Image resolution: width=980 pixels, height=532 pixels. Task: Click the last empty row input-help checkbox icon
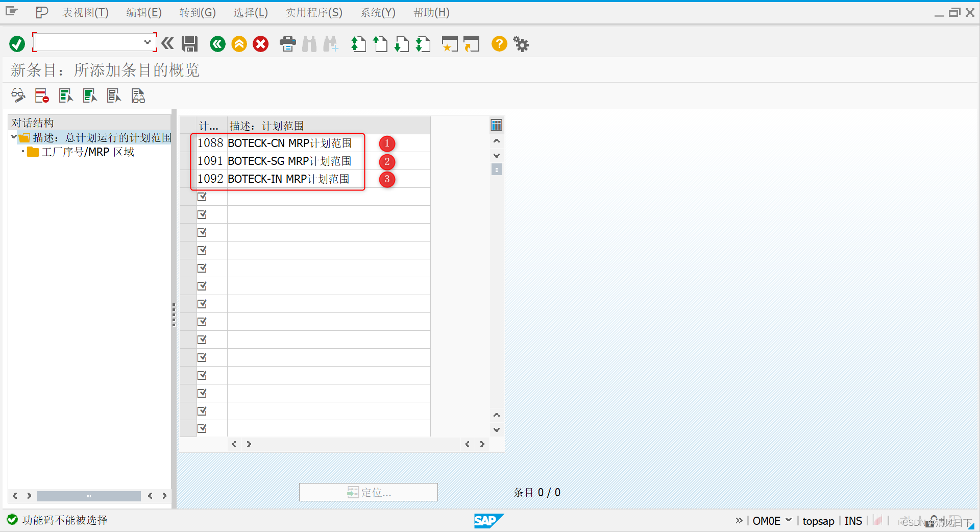coord(202,428)
